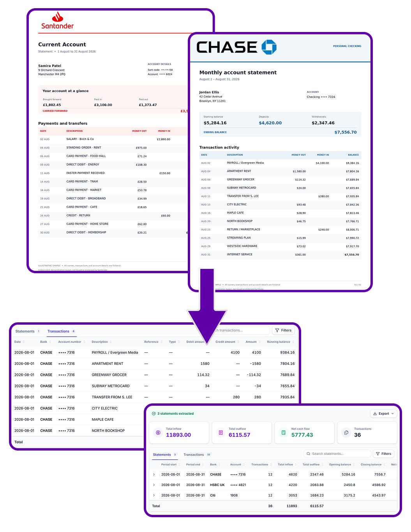Sort transactions by Reference column
This screenshot has height=532, width=411.
point(153,342)
